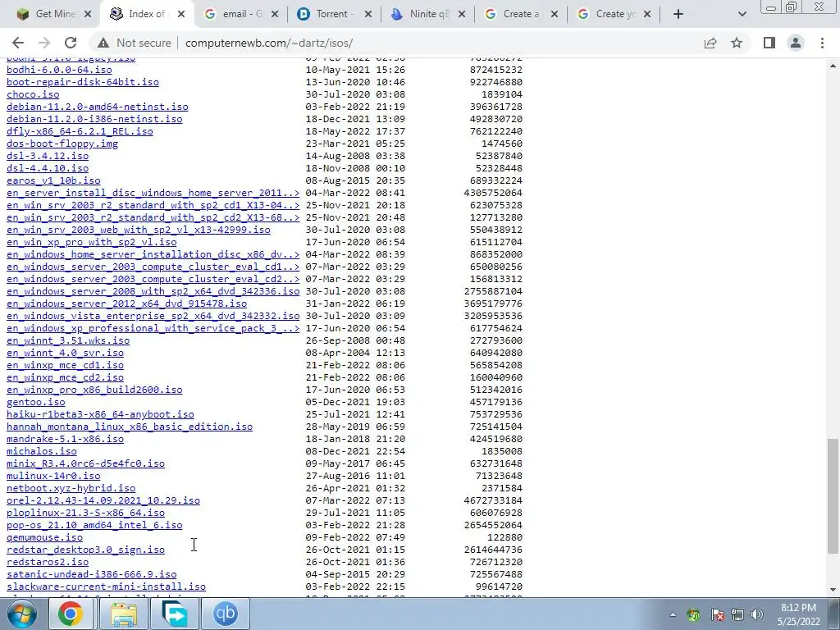Download netboot.xyz-hybrid.iso
840x630 pixels.
pos(71,489)
